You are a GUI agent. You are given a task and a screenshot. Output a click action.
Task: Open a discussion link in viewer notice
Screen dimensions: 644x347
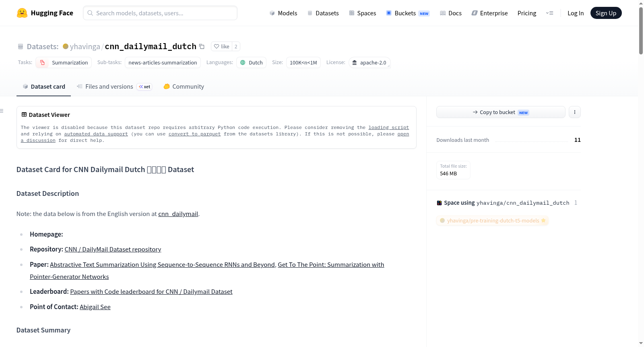403,134
